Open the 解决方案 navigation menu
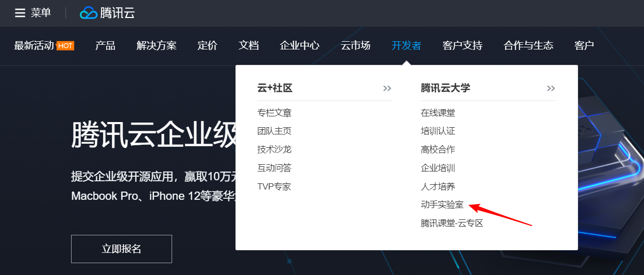Image resolution: width=644 pixels, height=275 pixels. (x=157, y=46)
